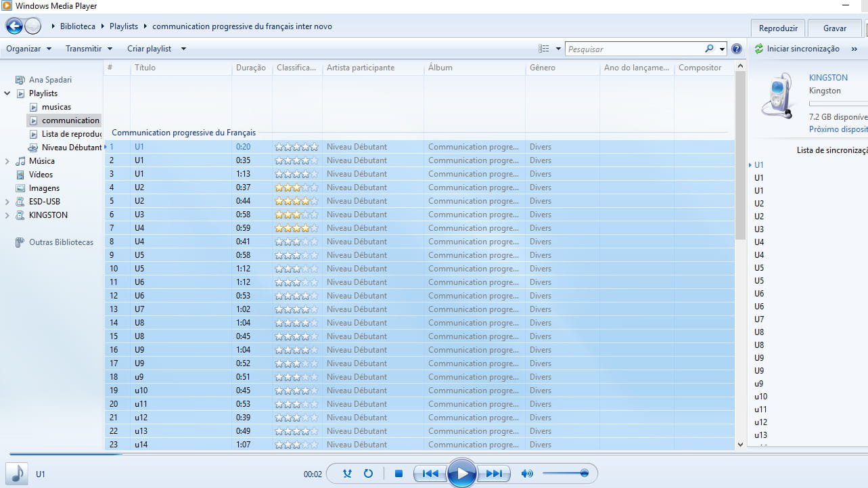Click the back arrow navigation button
This screenshot has height=488, width=868.
[14, 26]
